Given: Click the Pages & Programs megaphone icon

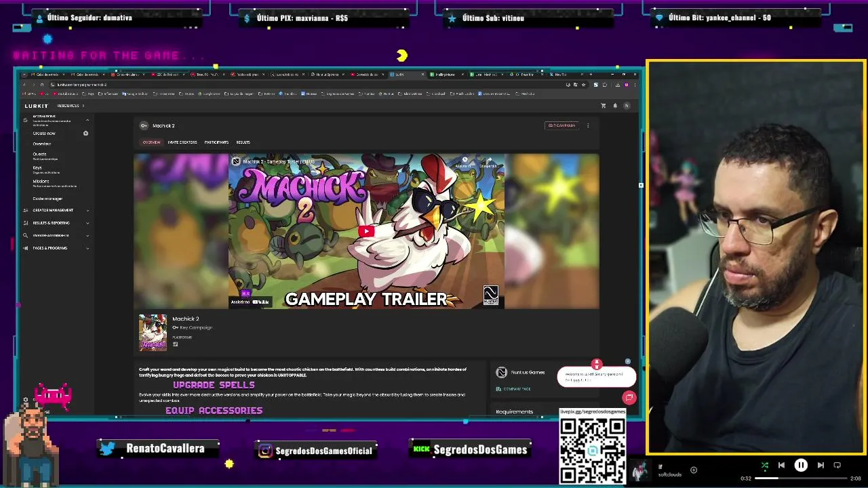Looking at the screenshot, I should tap(26, 248).
